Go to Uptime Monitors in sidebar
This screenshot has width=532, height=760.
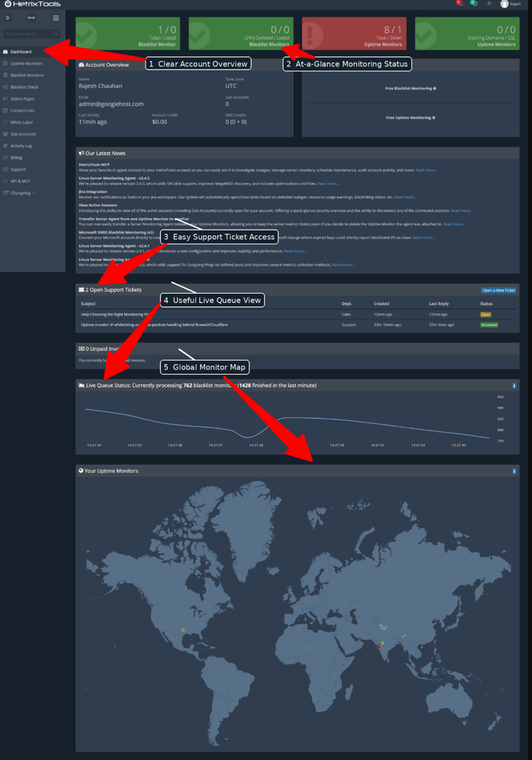(33, 64)
